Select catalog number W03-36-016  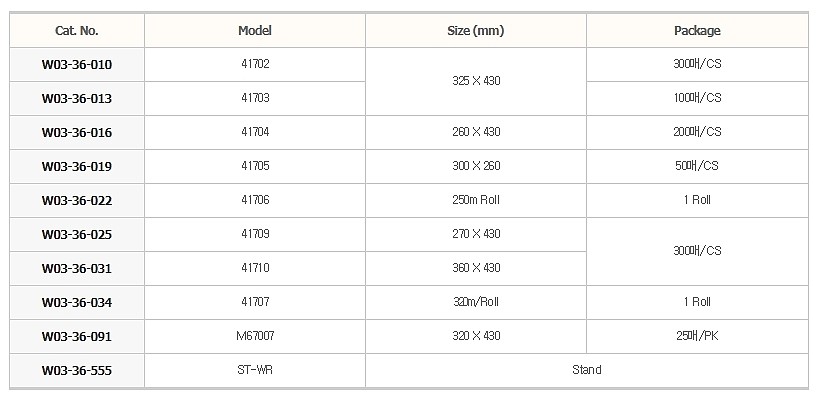point(77,133)
